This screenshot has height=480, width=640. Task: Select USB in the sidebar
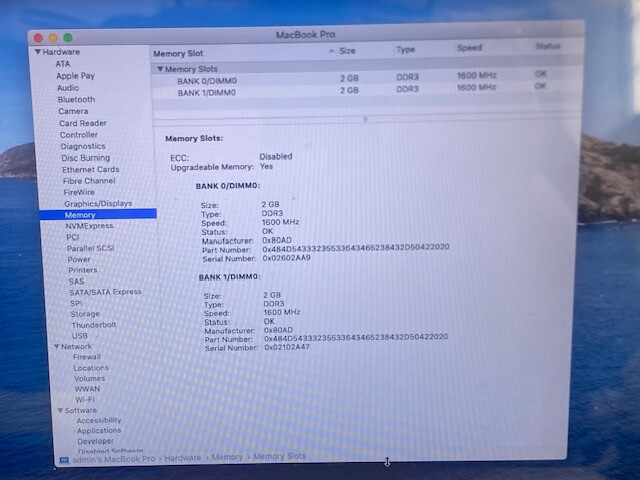tap(80, 336)
